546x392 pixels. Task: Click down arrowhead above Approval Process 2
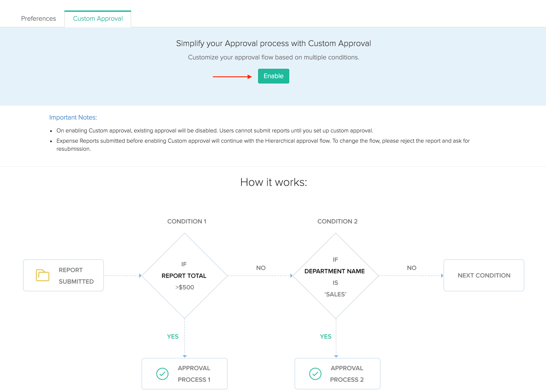[336, 356]
